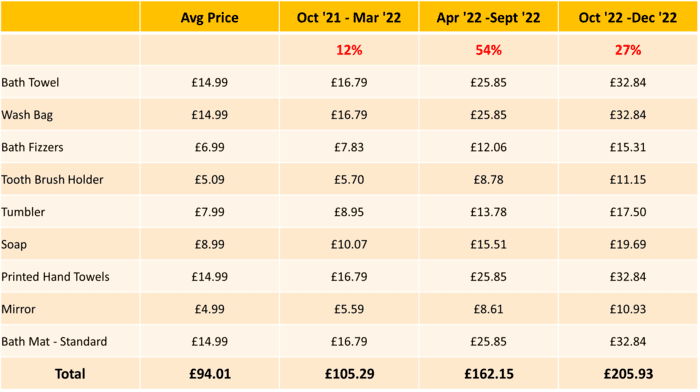Select the Wash Bag row label
The height and width of the screenshot is (392, 700).
(27, 115)
